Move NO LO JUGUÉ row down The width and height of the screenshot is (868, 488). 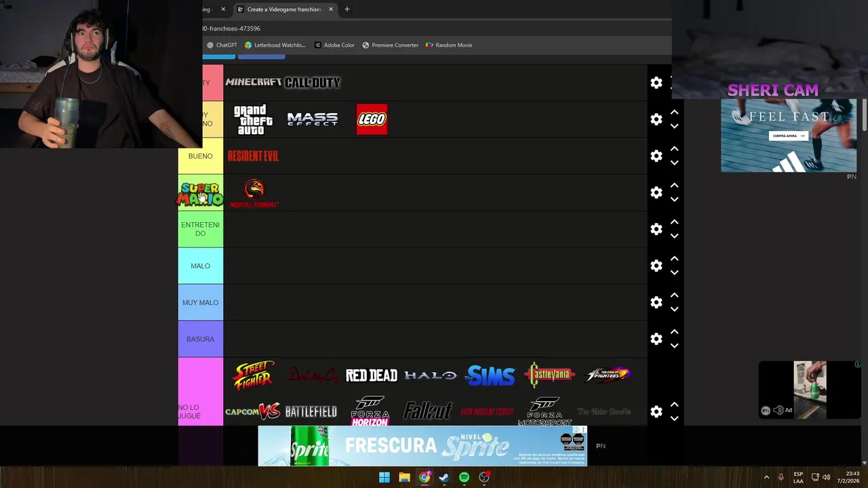coord(674,418)
